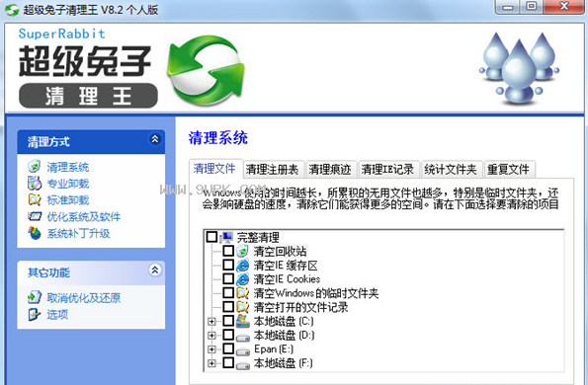Select the Epan (E:) label text
Image resolution: width=588 pixels, height=385 pixels.
point(274,349)
